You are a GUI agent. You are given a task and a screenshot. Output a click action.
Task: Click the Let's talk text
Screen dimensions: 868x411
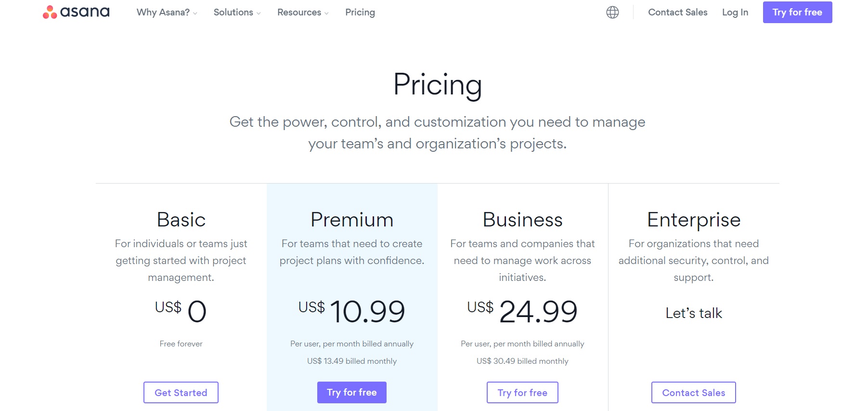click(x=694, y=313)
